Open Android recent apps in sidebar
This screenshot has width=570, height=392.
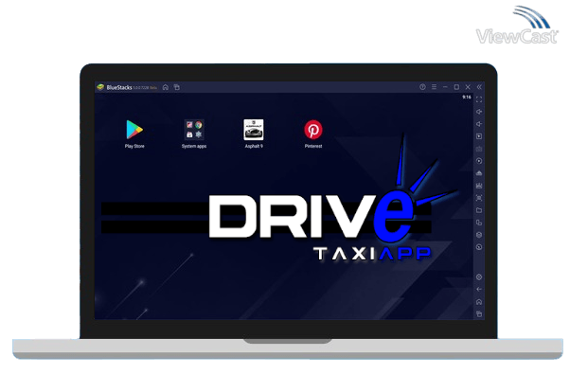click(x=479, y=314)
